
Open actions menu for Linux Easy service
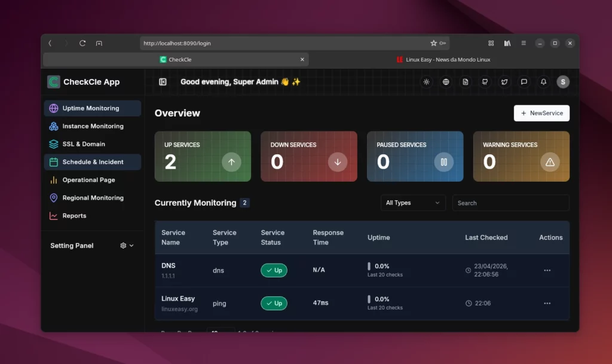click(547, 303)
